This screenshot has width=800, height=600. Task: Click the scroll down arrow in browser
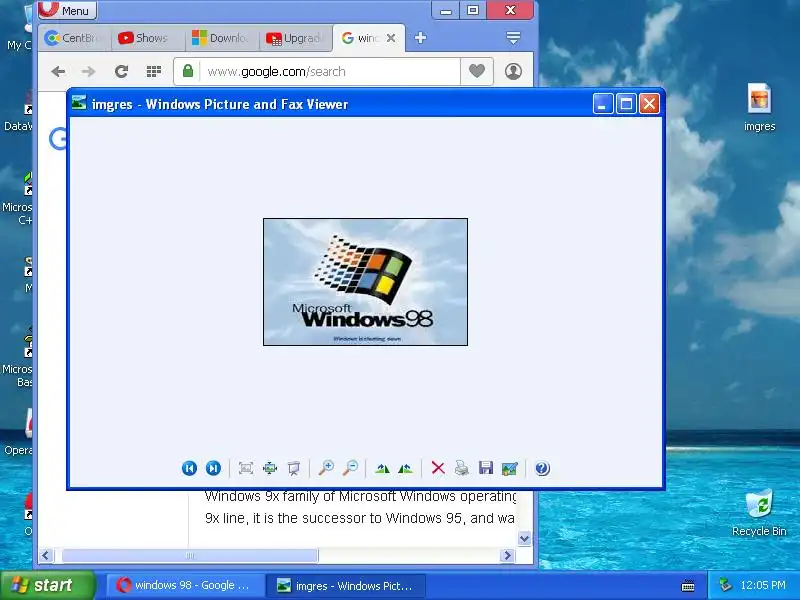click(524, 538)
